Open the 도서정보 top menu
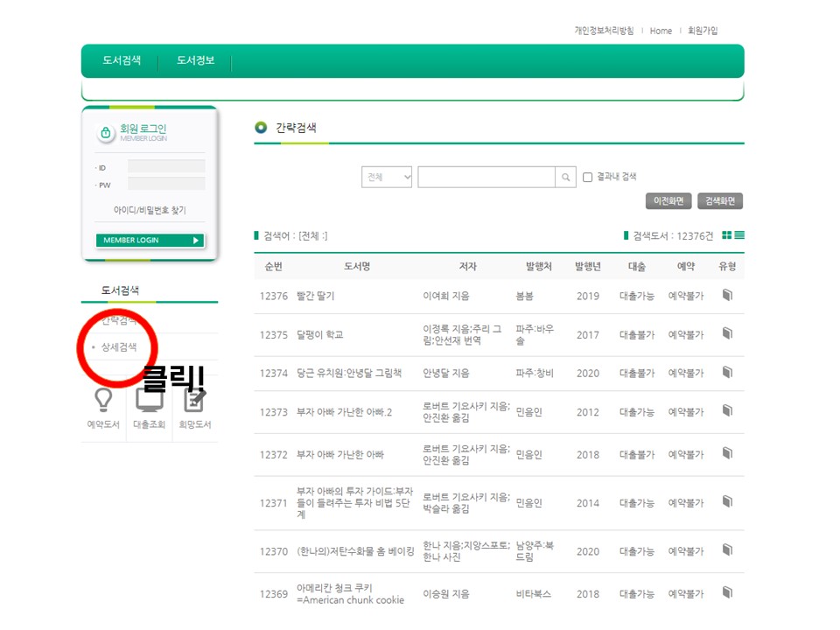Viewport: 840px width, 630px height. tap(195, 61)
